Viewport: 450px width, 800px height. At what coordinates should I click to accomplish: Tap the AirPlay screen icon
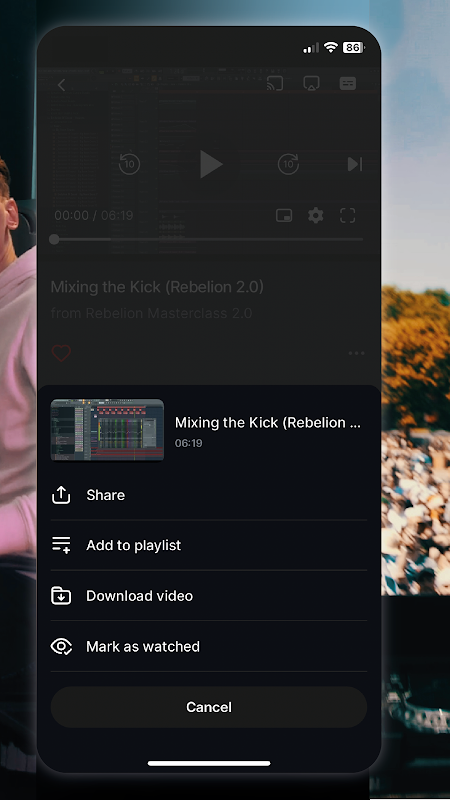[x=311, y=83]
